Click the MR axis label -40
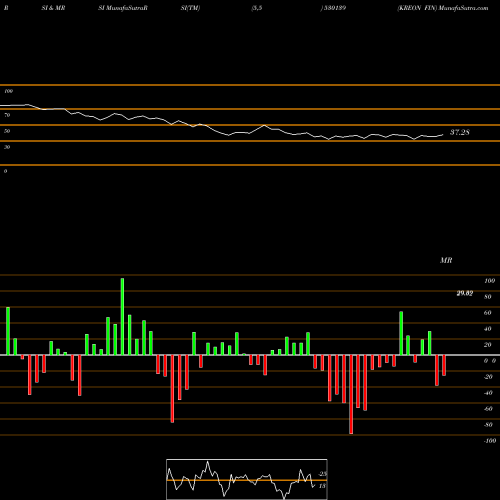 pos(488,393)
